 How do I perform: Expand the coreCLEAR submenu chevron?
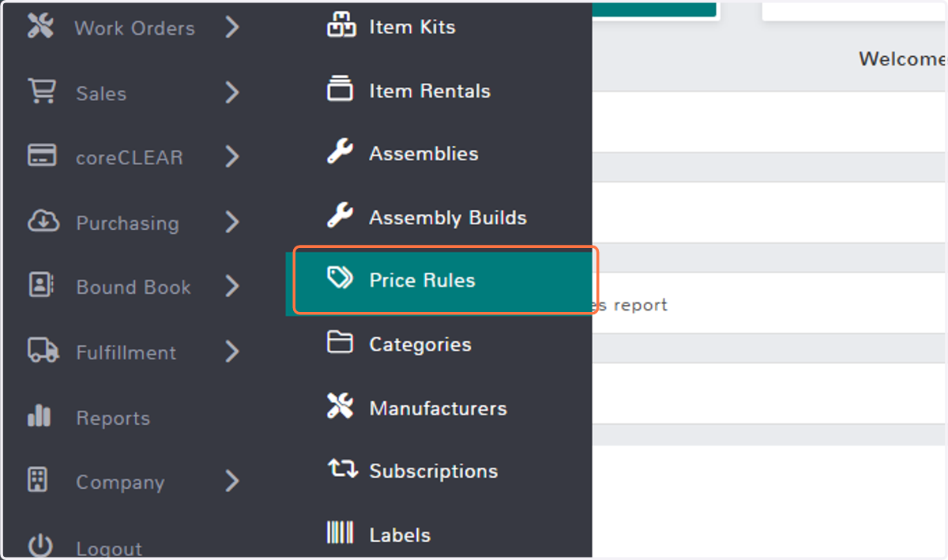point(231,156)
